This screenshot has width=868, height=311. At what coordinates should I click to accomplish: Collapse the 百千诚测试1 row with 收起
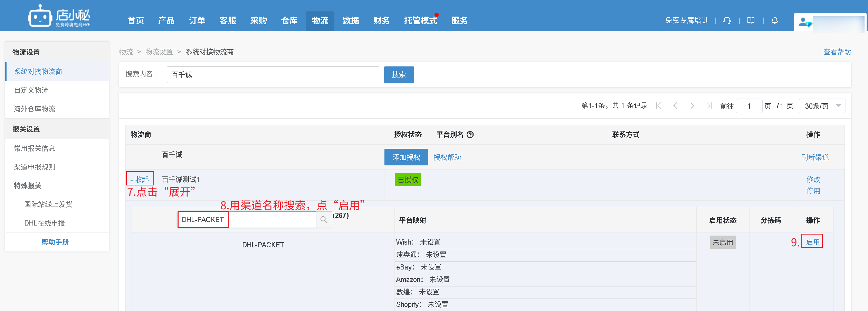pos(140,179)
